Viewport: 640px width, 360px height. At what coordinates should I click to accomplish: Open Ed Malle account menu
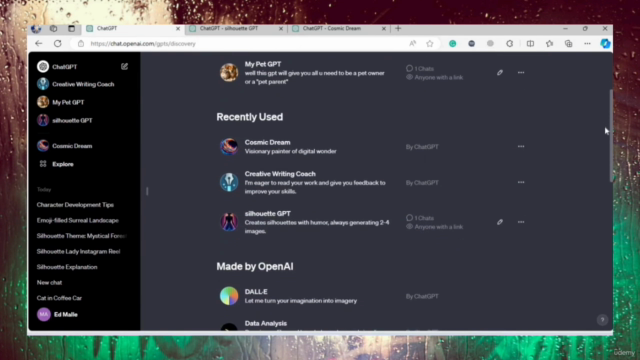tap(58, 314)
